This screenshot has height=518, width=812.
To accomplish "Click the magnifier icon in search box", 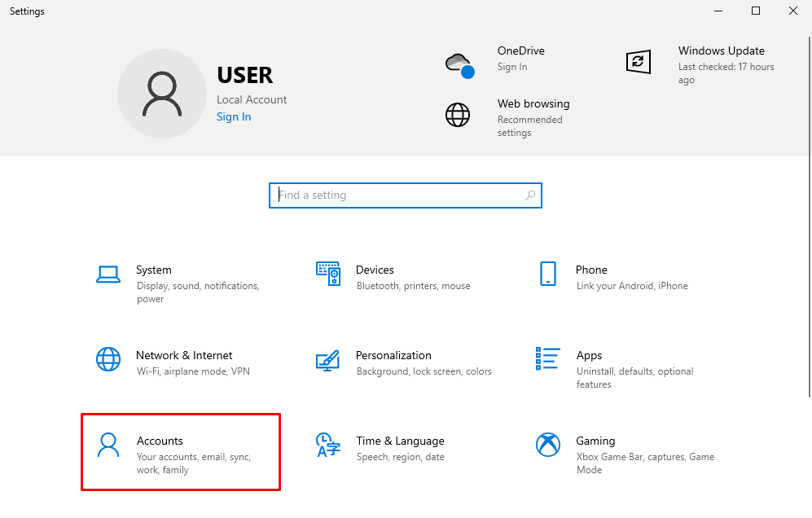I will pos(529,195).
